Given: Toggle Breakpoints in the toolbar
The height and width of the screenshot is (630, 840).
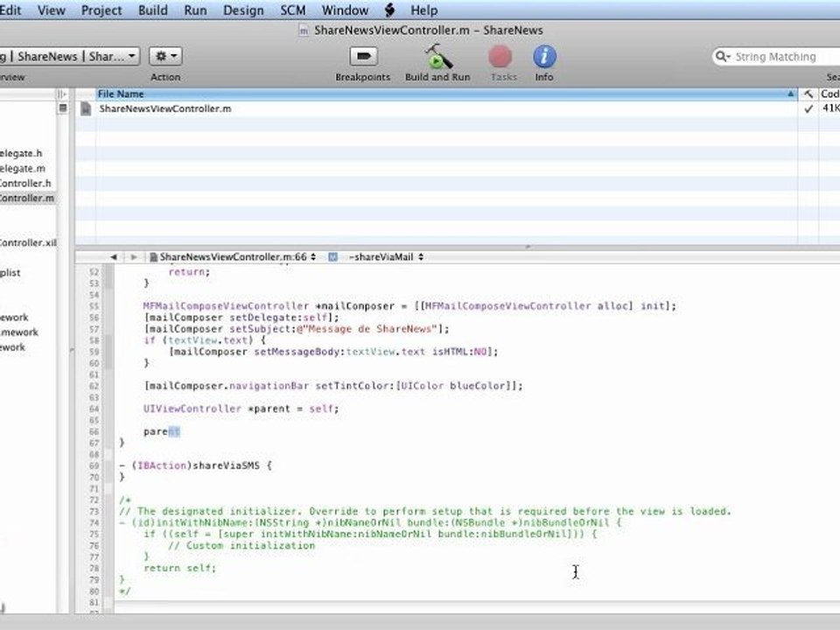Looking at the screenshot, I should point(364,56).
